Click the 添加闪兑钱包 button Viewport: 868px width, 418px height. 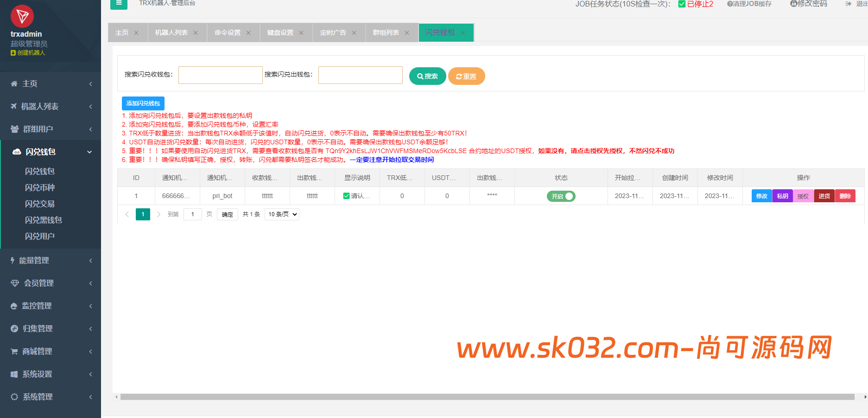pyautogui.click(x=143, y=103)
